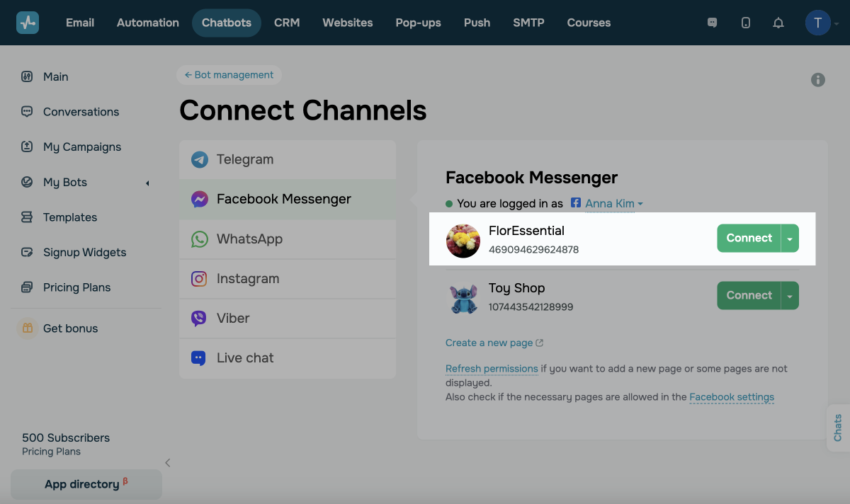Select the Instagram channel row

(x=288, y=278)
